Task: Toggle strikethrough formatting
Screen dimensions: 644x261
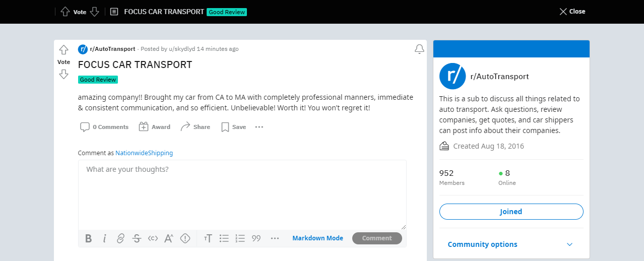Action: [x=137, y=238]
